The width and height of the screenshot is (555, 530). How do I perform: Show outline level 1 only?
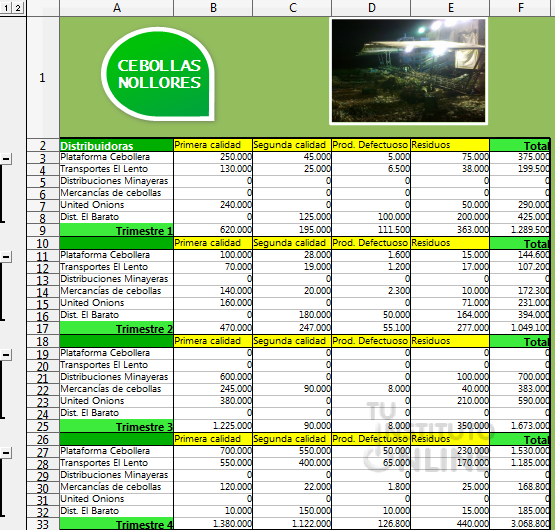pyautogui.click(x=6, y=7)
